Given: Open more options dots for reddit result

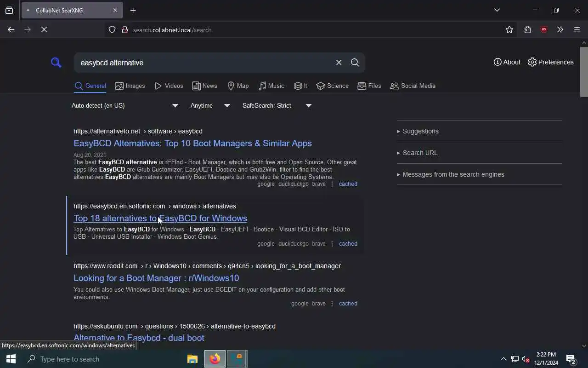Looking at the screenshot, I should point(332,304).
